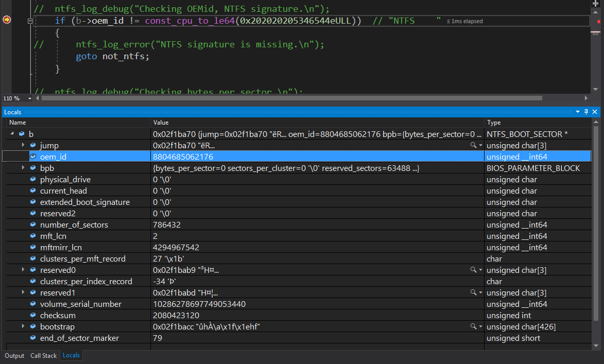Close the Locals panel

pos(595,112)
